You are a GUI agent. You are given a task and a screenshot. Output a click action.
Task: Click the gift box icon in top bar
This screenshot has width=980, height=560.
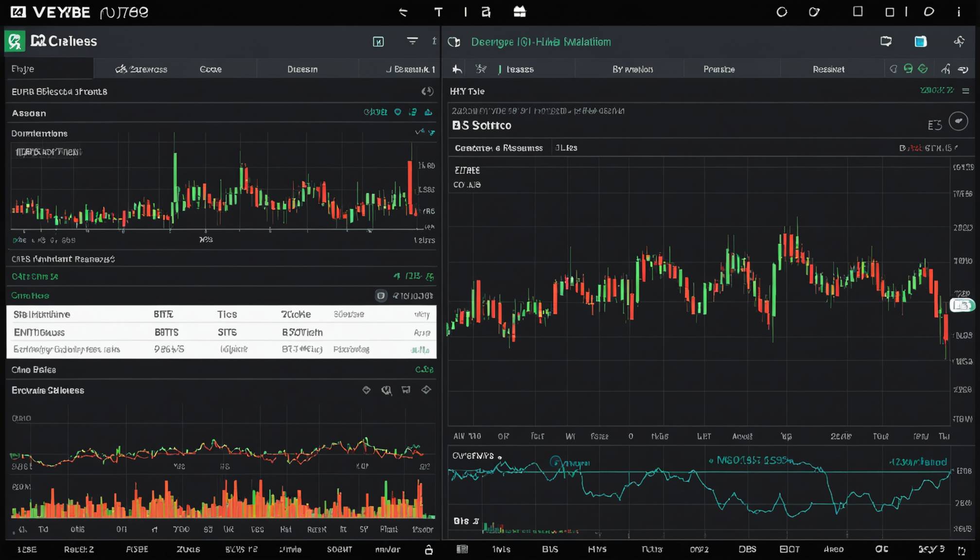520,12
